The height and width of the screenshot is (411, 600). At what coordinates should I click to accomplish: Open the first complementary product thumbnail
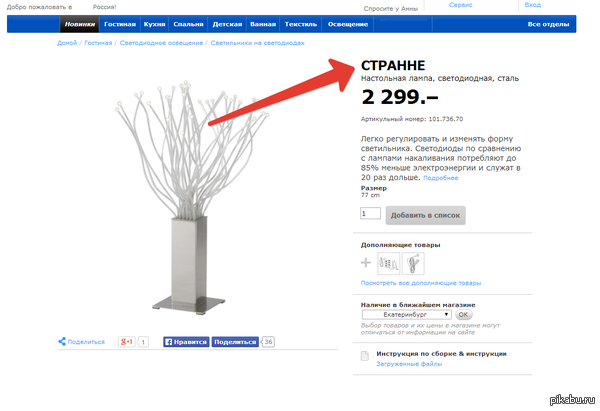click(x=388, y=263)
